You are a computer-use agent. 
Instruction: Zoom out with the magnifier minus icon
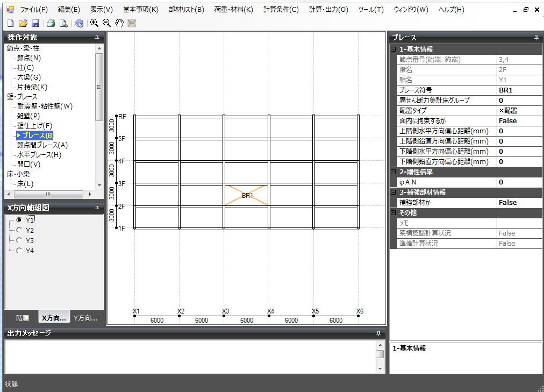(x=106, y=23)
